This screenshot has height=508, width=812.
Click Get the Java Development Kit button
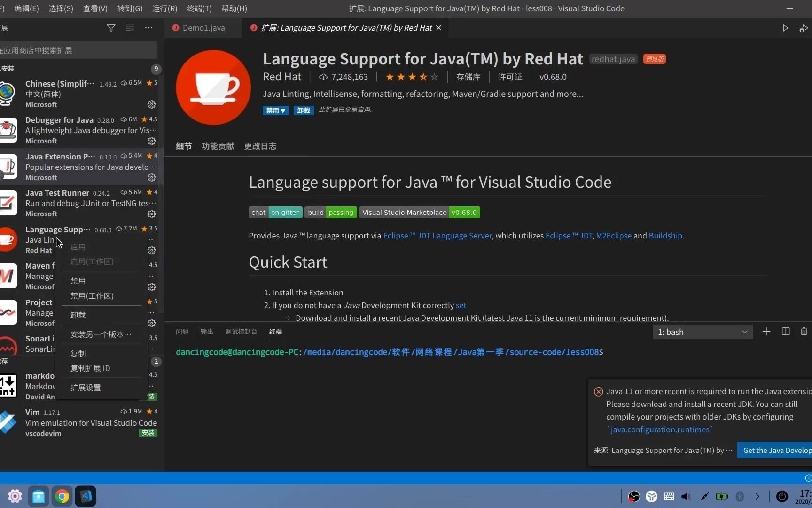pyautogui.click(x=774, y=450)
